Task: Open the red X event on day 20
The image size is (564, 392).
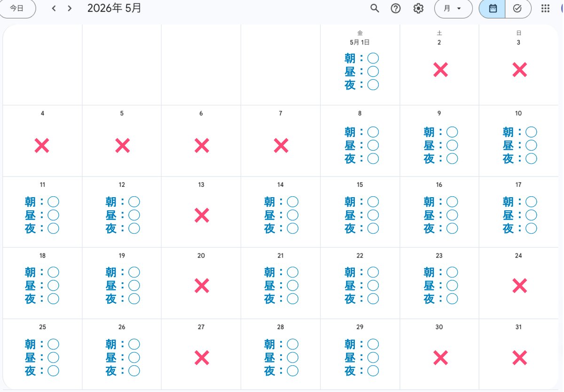Action: 202,285
